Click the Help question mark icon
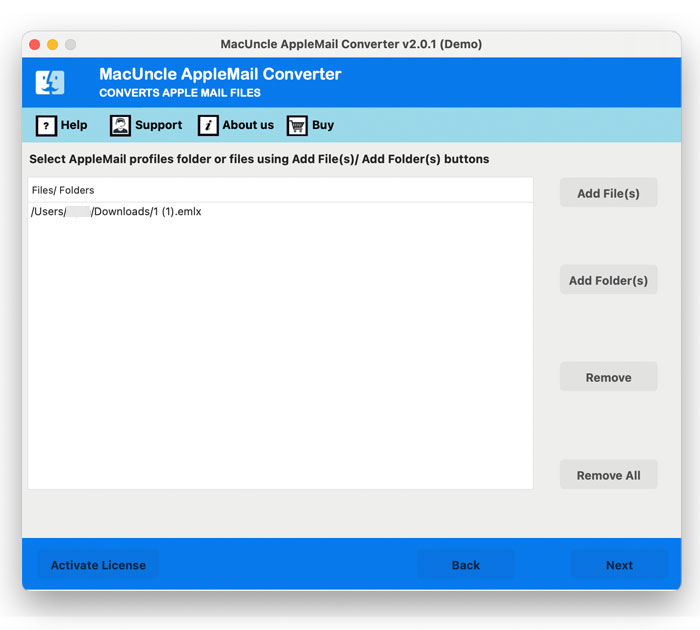The height and width of the screenshot is (630, 700). tap(46, 125)
